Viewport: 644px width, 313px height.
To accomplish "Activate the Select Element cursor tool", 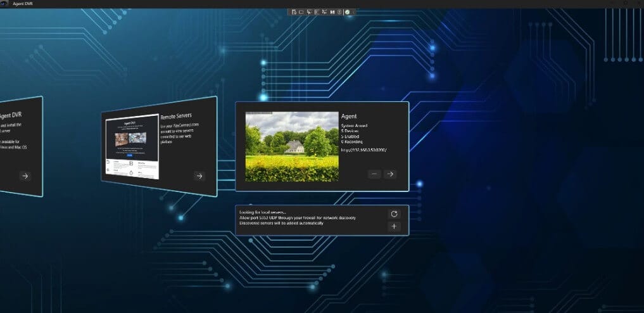I will tap(308, 11).
